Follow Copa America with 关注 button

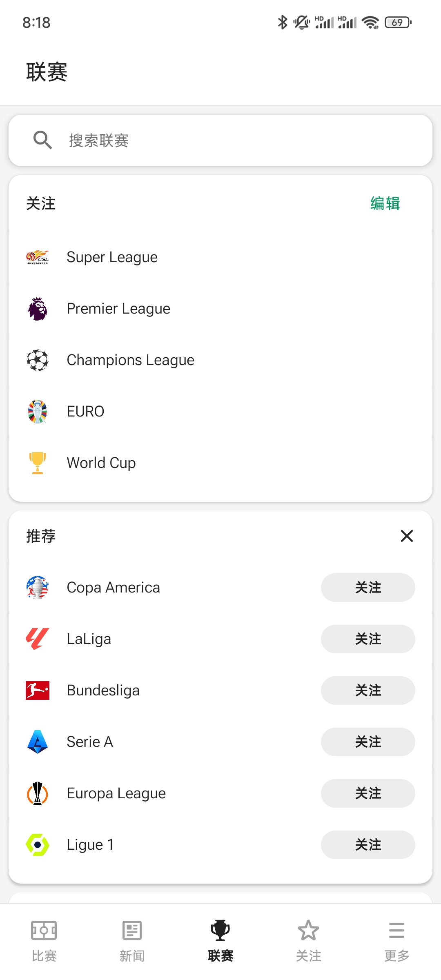(x=368, y=588)
